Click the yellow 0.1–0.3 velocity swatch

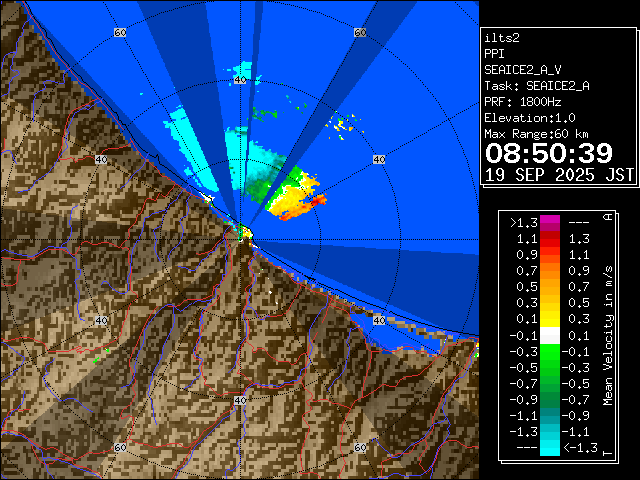pyautogui.click(x=549, y=319)
